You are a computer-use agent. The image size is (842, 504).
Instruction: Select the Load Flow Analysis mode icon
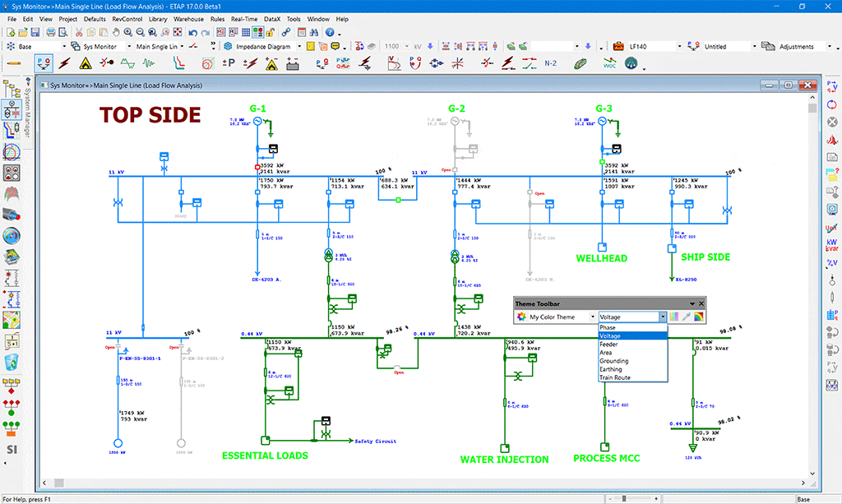(x=44, y=62)
